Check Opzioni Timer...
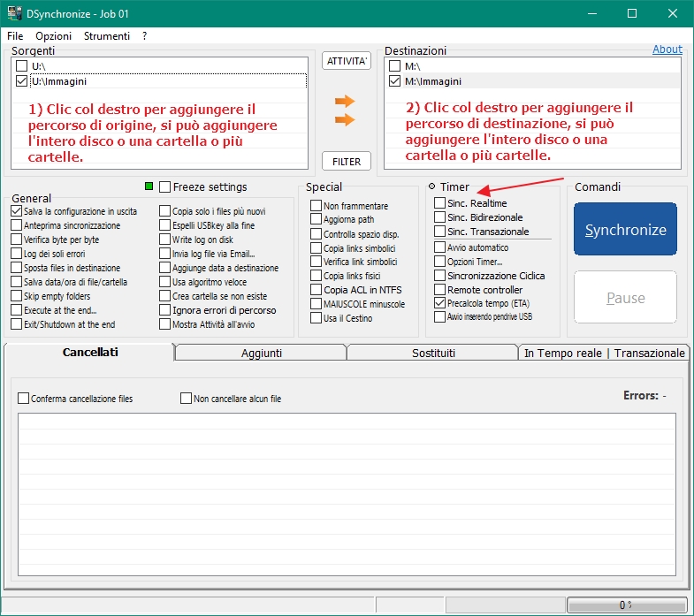This screenshot has height=616, width=694. [440, 262]
